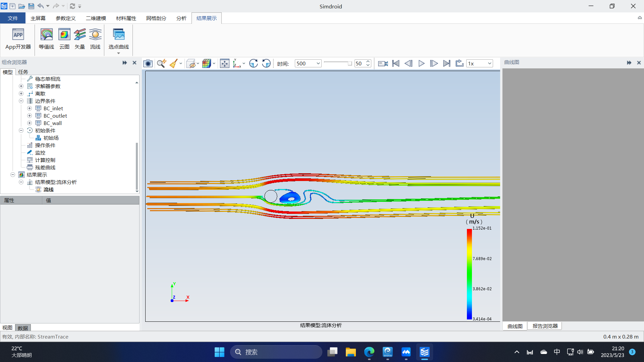The width and height of the screenshot is (644, 362).
Task: Expand the 求解器参数 tree node
Action: tap(21, 86)
